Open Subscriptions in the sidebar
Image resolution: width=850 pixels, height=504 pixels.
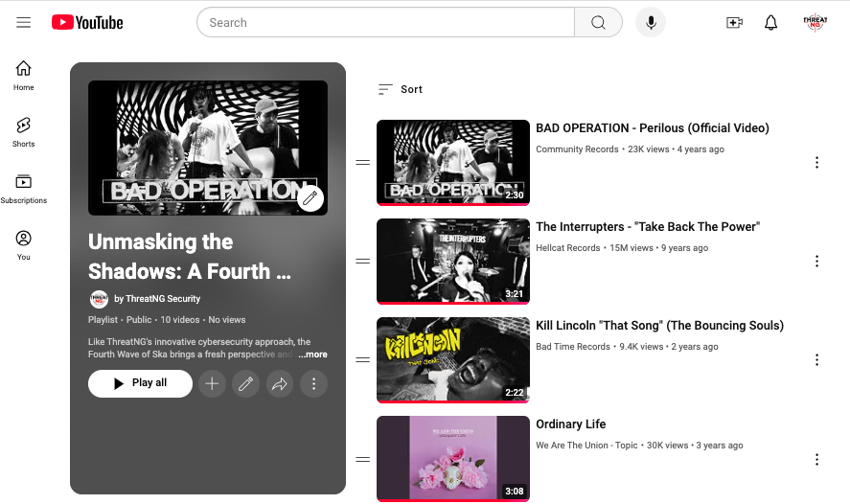tap(23, 189)
